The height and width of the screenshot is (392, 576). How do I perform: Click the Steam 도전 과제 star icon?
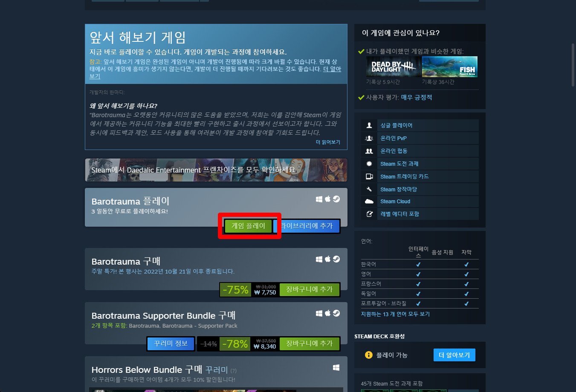(369, 164)
